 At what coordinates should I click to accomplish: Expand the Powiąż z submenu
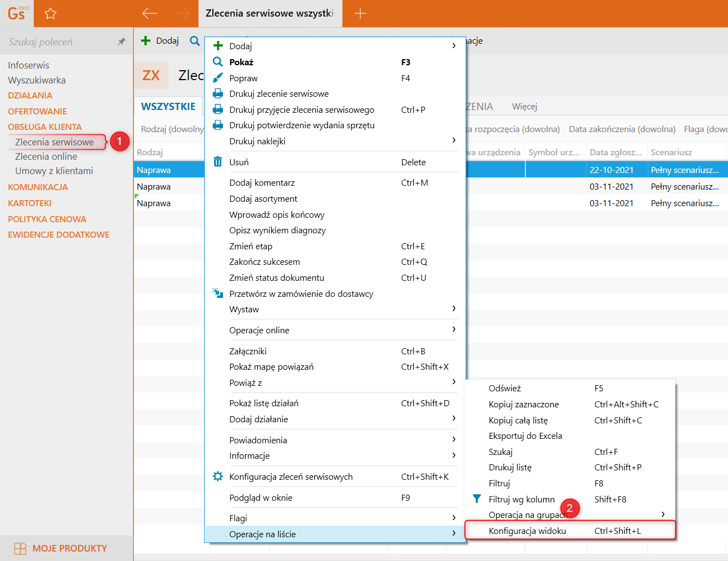[x=454, y=382]
